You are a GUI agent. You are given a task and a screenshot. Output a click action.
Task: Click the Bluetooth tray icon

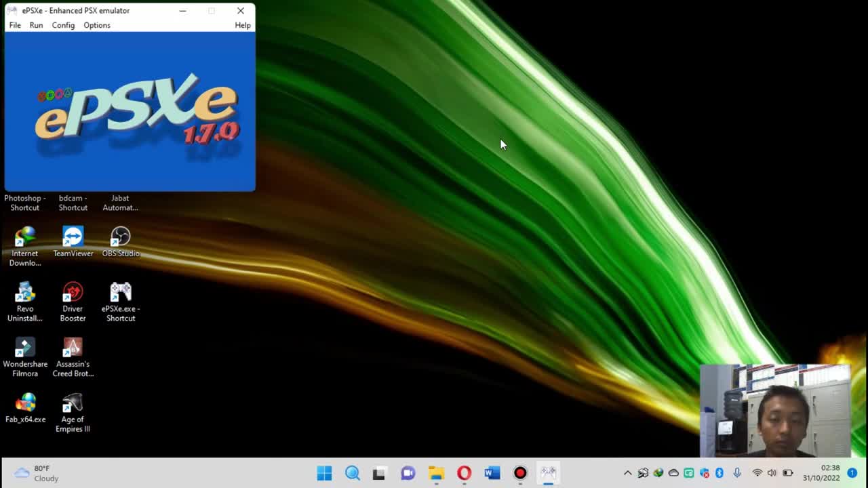pos(719,473)
